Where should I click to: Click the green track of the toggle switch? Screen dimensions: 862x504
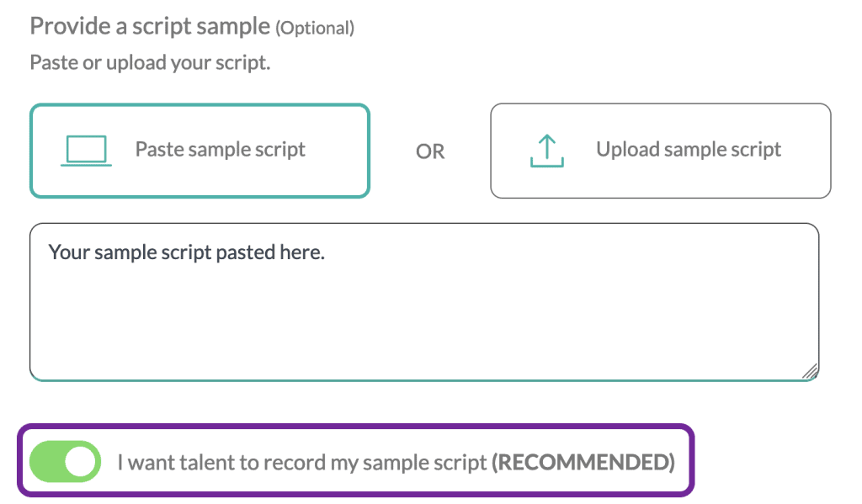click(x=46, y=462)
